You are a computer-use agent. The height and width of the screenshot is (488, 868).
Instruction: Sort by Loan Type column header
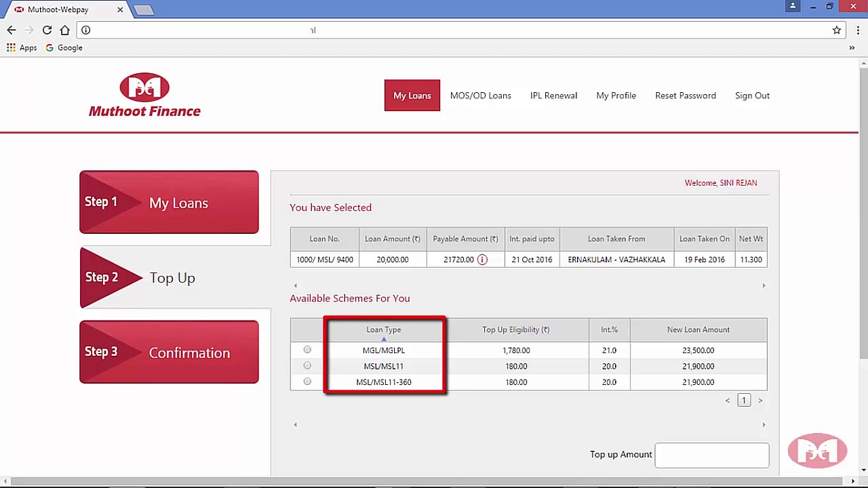384,329
